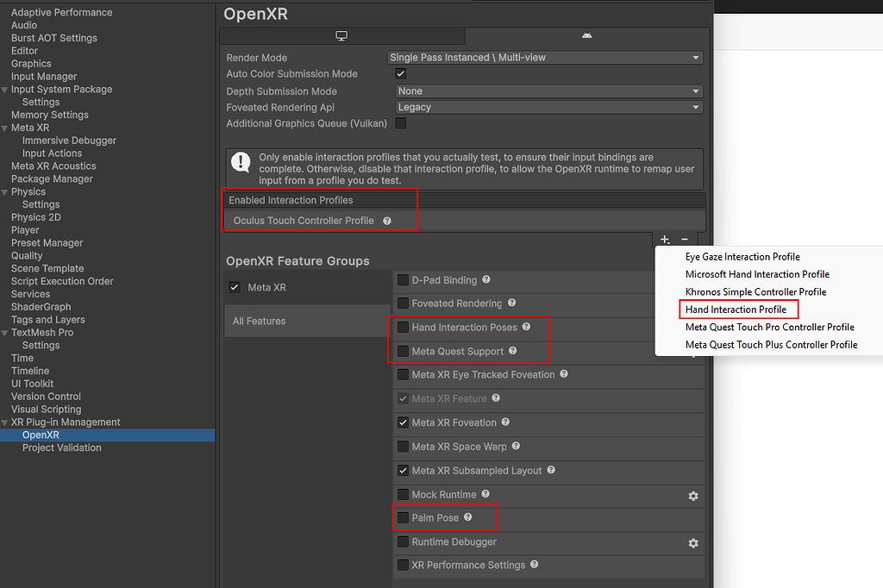Click the minus icon to remove interaction profile
This screenshot has height=588, width=883.
click(685, 239)
